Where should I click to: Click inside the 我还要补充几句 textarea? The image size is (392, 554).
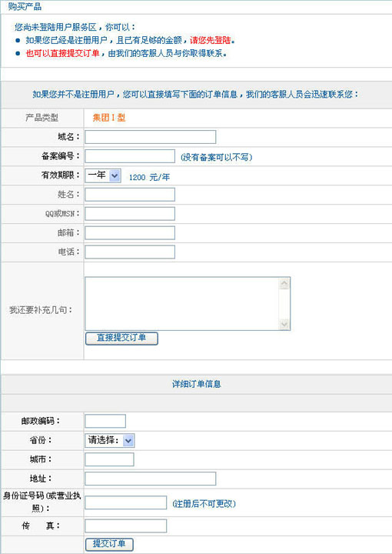click(181, 303)
